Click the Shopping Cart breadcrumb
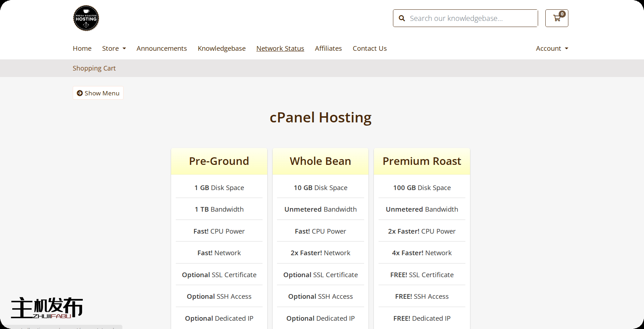This screenshot has width=644, height=329. (x=94, y=68)
